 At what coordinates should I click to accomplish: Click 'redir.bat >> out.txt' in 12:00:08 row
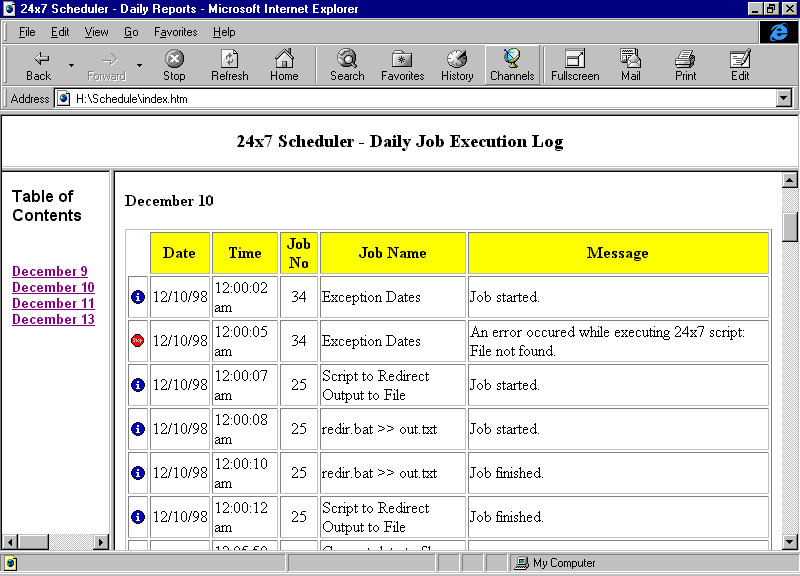[379, 429]
